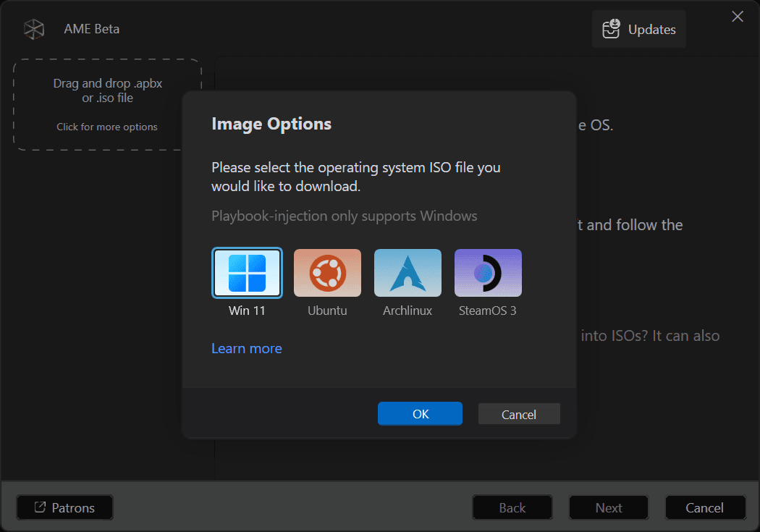Confirm the image selection with OK
760x532 pixels.
pos(420,414)
